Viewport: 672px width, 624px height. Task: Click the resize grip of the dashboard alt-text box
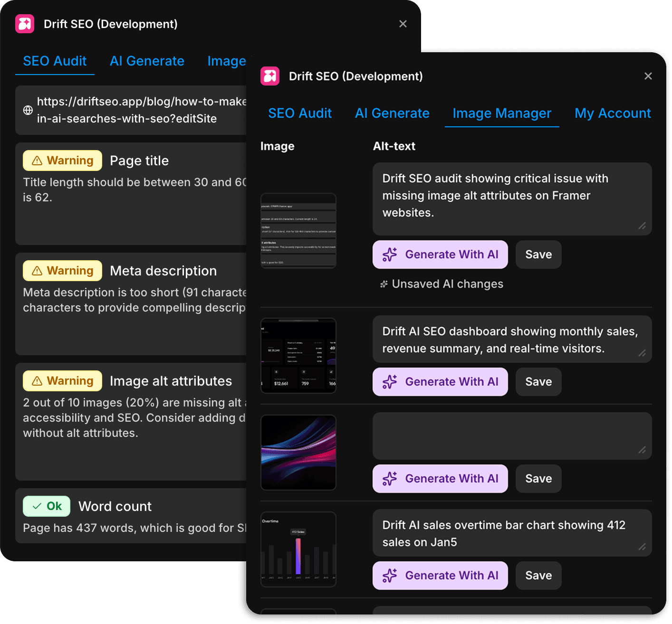(642, 353)
